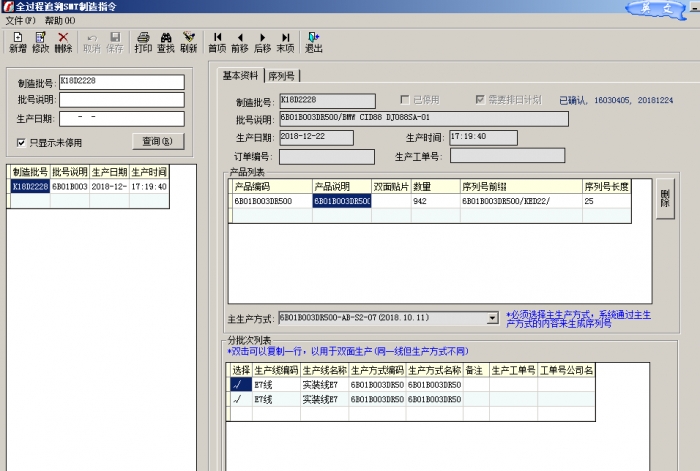Click the 刷新 (Refresh) toolbar icon

pos(188,42)
